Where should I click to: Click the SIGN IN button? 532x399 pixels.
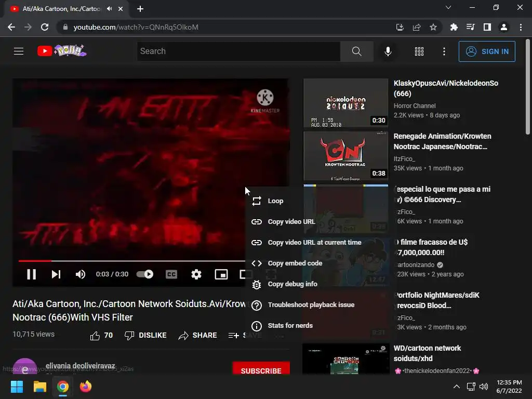[487, 51]
